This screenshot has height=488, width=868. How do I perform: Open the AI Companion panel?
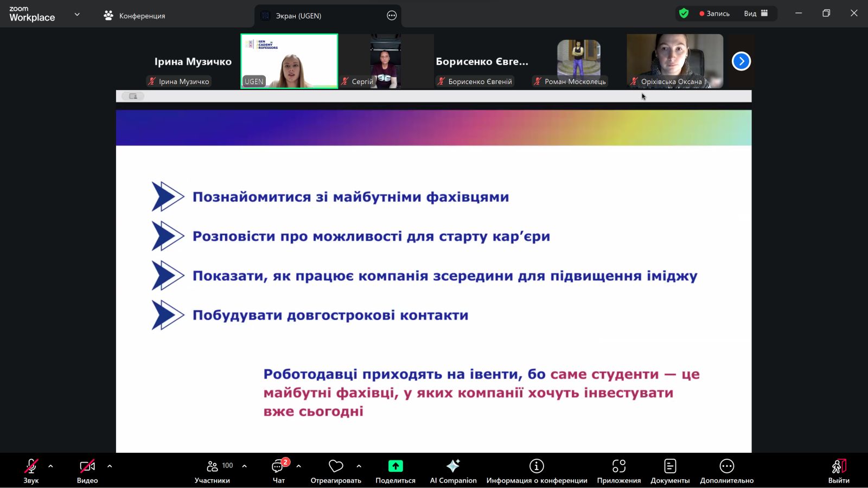tap(453, 471)
